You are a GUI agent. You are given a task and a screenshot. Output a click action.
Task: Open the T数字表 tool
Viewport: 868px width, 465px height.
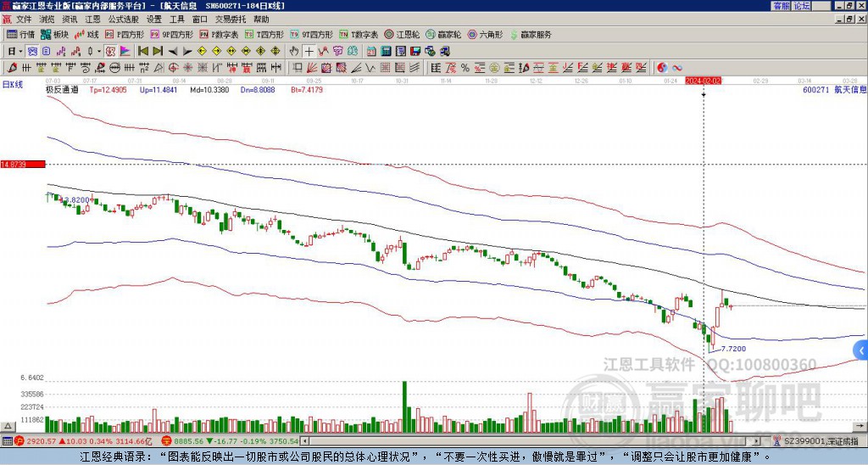359,34
